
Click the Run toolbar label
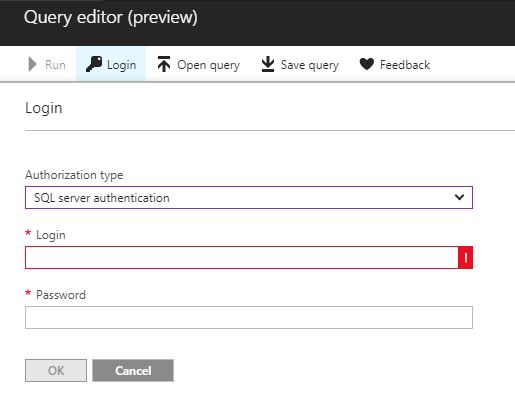coord(55,65)
